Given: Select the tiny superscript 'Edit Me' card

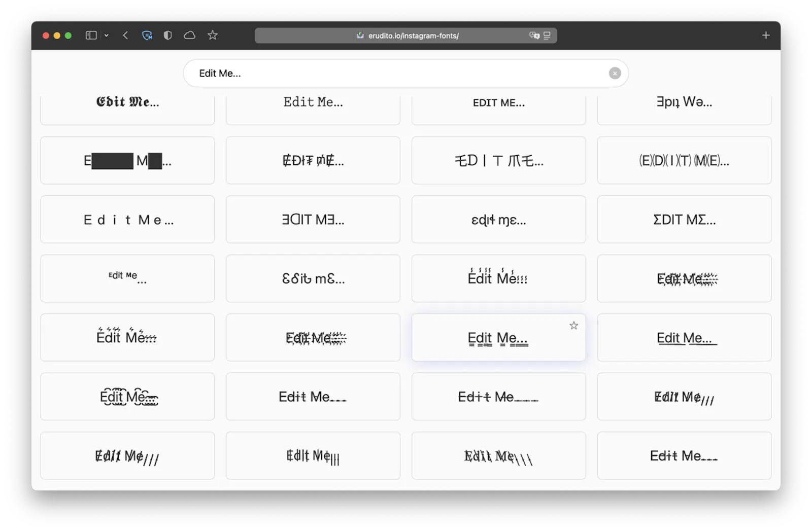Looking at the screenshot, I should tap(127, 278).
